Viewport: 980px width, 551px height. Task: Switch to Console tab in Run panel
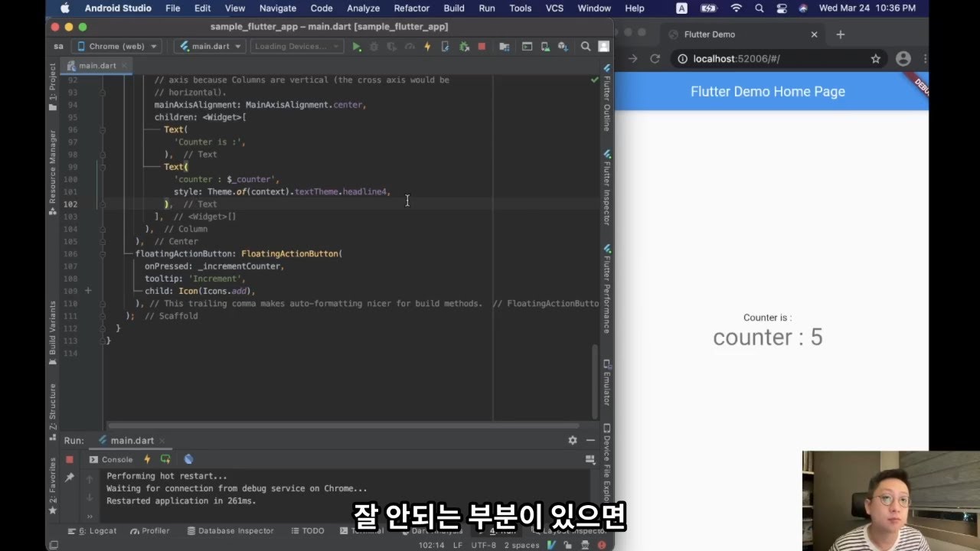click(111, 459)
